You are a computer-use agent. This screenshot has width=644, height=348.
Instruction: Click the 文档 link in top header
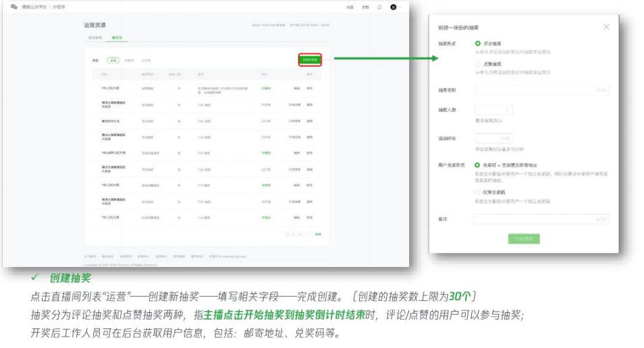tap(365, 7)
